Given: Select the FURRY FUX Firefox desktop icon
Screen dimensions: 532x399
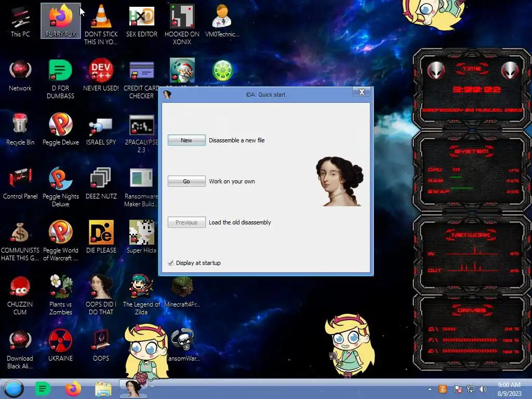Looking at the screenshot, I should (x=61, y=21).
